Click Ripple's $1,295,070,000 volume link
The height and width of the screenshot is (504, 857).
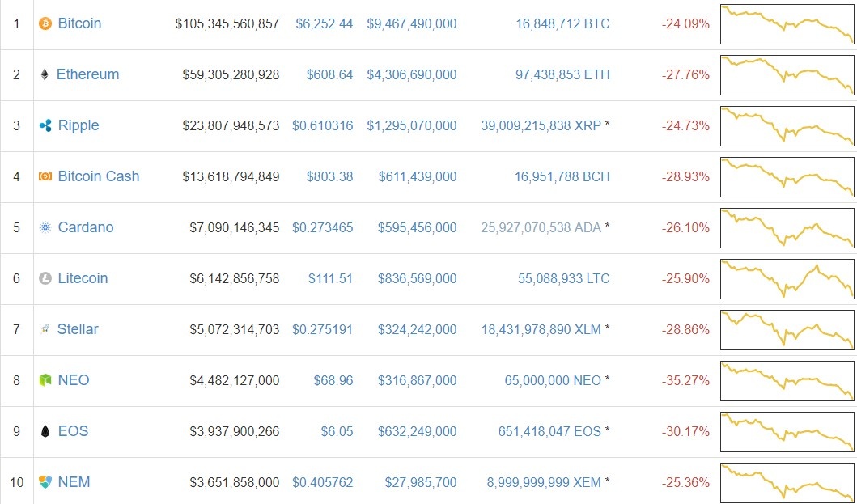point(411,125)
